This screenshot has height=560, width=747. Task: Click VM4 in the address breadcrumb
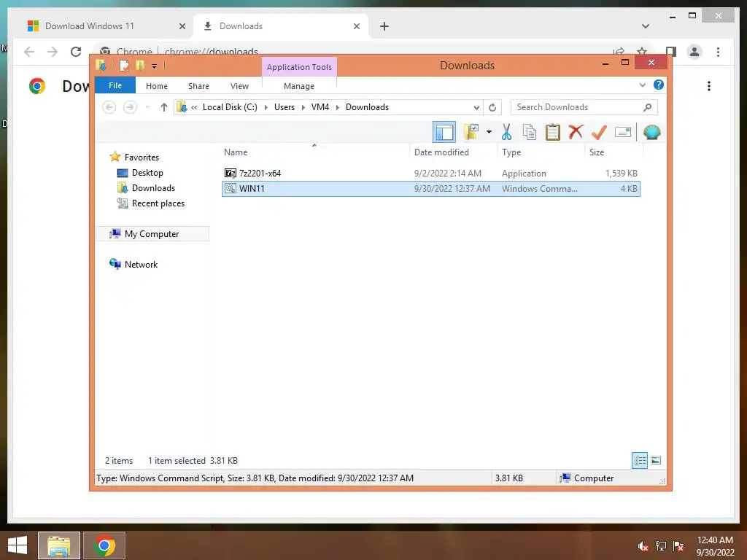coord(320,107)
